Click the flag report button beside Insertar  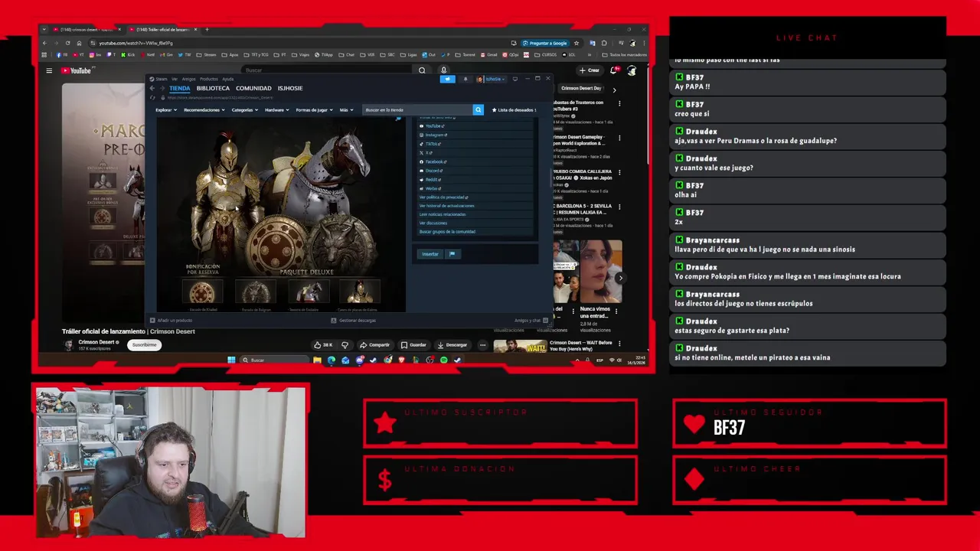(452, 254)
